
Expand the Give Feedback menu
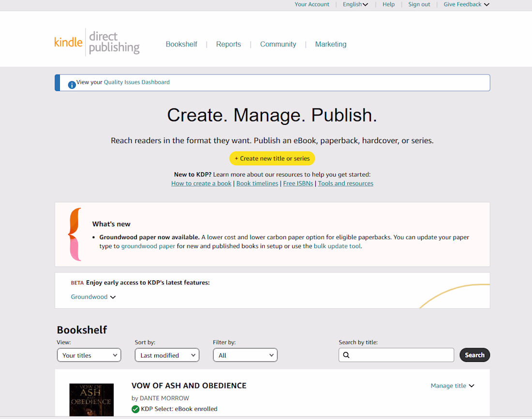click(467, 4)
